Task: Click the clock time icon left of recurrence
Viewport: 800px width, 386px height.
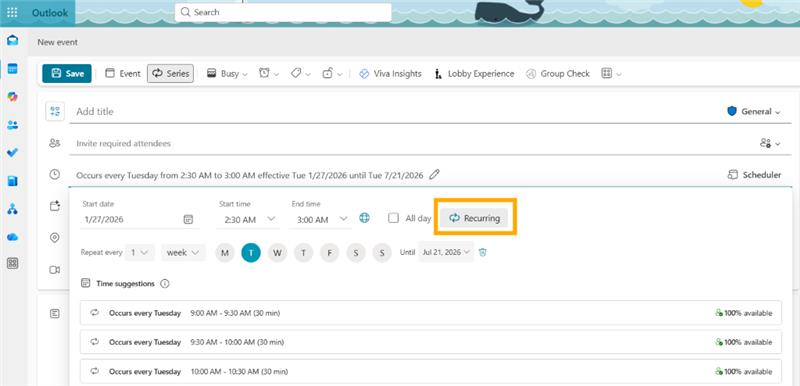Action: pos(55,175)
